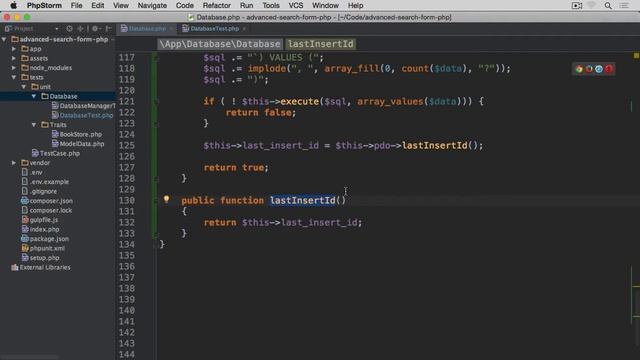Click the \App\Database\Database breadcrumb
Screen dimensions: 640x360
click(x=220, y=44)
